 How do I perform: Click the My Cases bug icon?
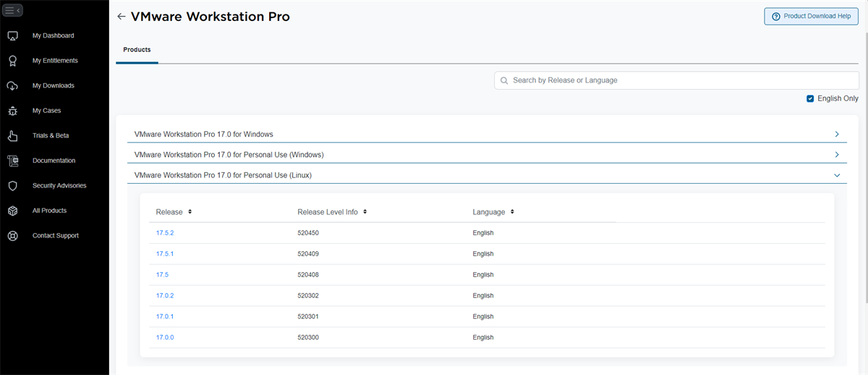(x=12, y=111)
